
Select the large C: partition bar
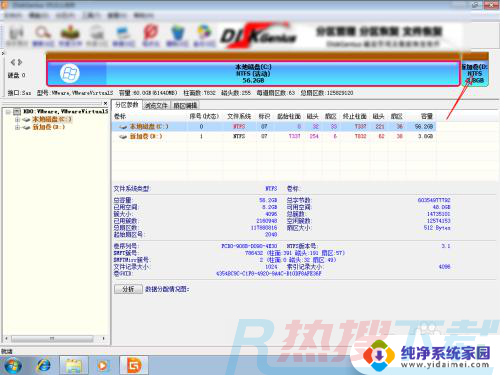[253, 74]
